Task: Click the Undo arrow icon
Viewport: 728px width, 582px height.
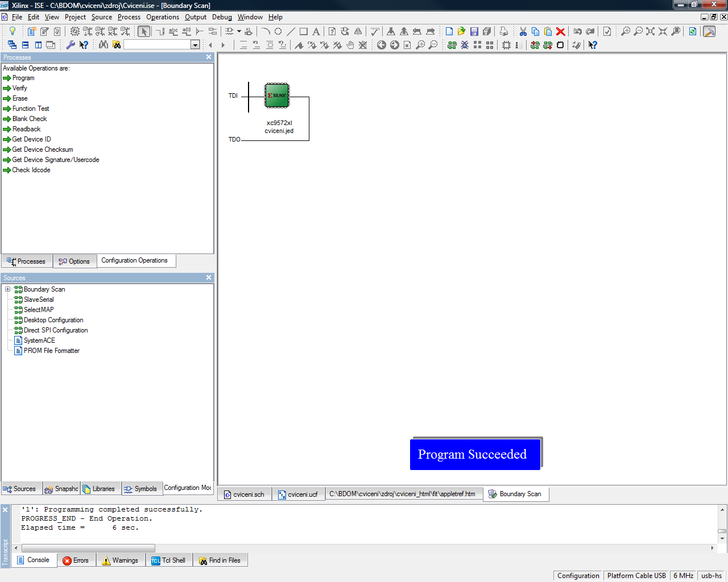Action: coord(577,31)
